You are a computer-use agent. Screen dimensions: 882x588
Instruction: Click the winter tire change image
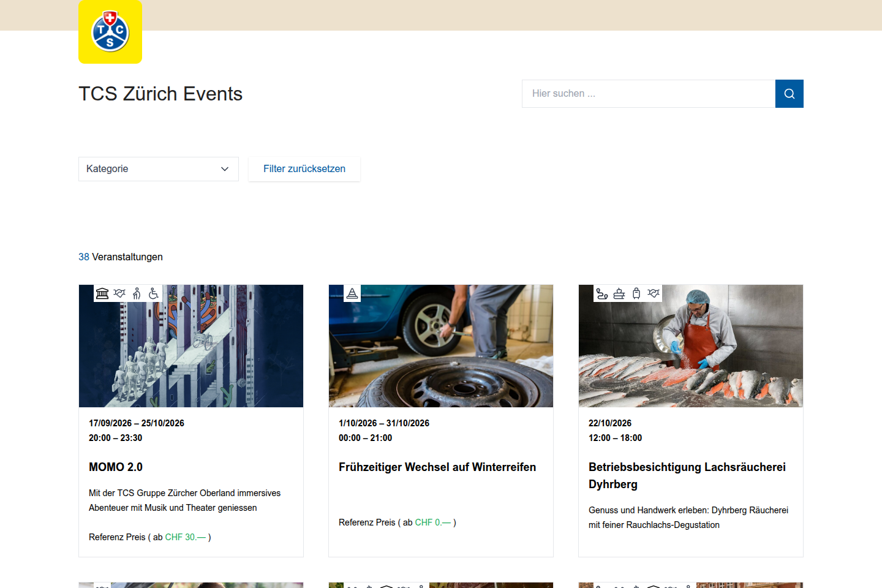coord(441,346)
